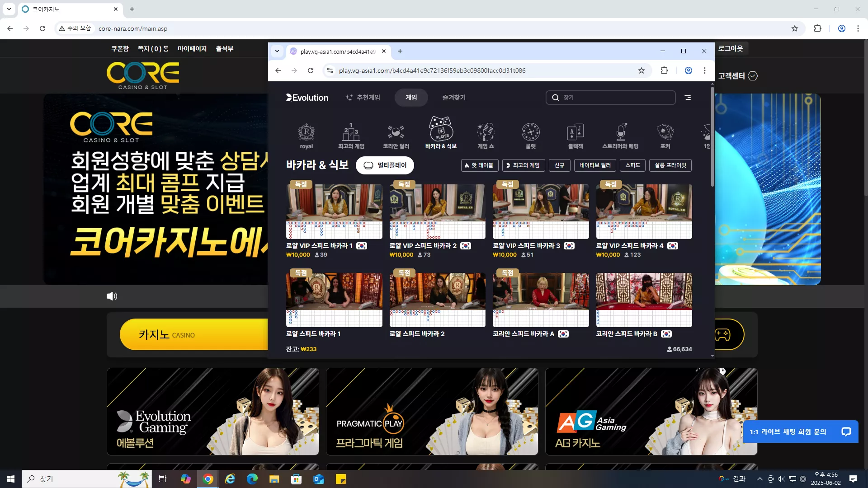Apply the 신규 filter
Image resolution: width=868 pixels, height=488 pixels.
pos(559,165)
